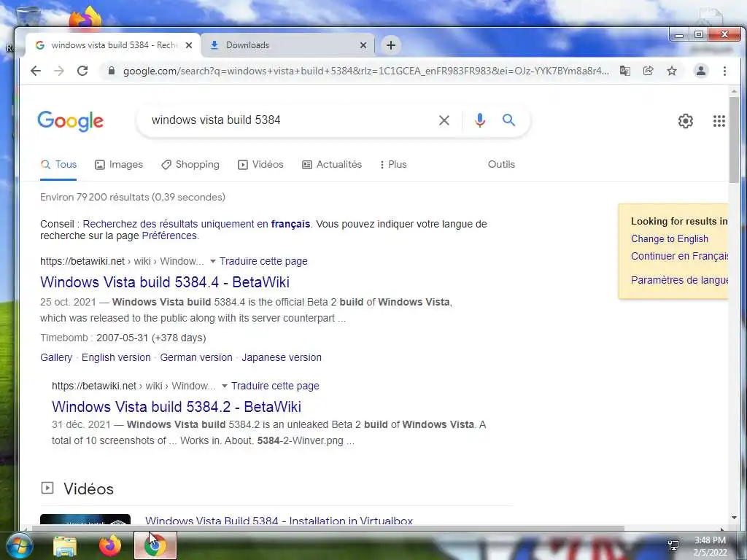Close the windows vista build 5384 tab
747x560 pixels.
(189, 45)
